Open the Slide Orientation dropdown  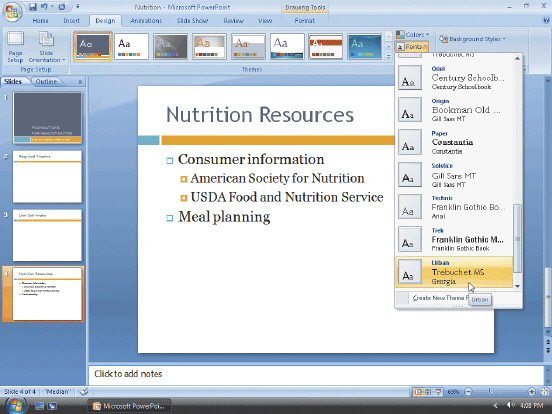point(47,47)
